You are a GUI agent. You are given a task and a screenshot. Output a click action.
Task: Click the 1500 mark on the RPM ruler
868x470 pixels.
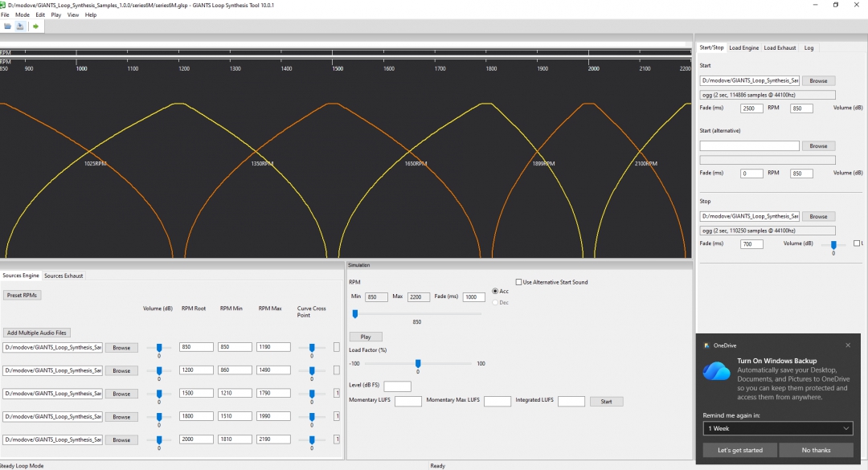(x=338, y=68)
